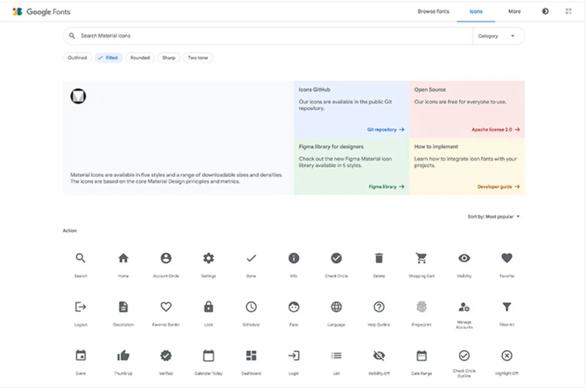The height and width of the screenshot is (392, 586).
Task: Choose the Manage Accounts icon
Action: [x=464, y=307]
